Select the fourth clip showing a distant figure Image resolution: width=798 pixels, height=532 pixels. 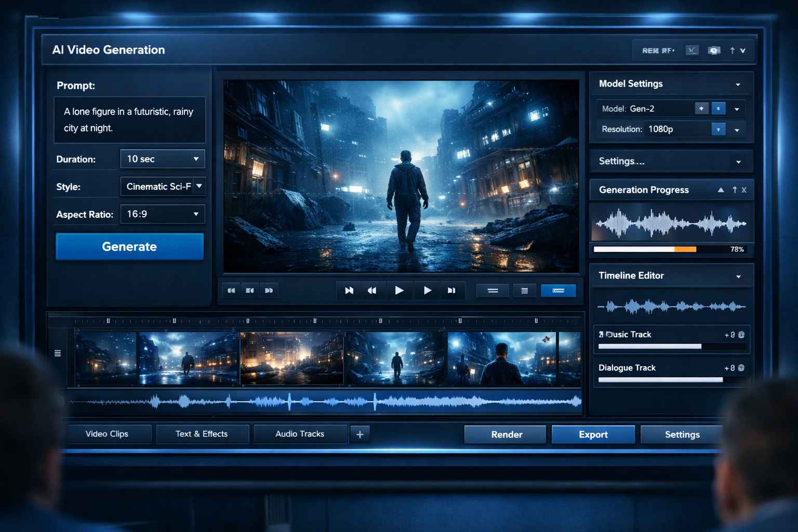(x=395, y=358)
